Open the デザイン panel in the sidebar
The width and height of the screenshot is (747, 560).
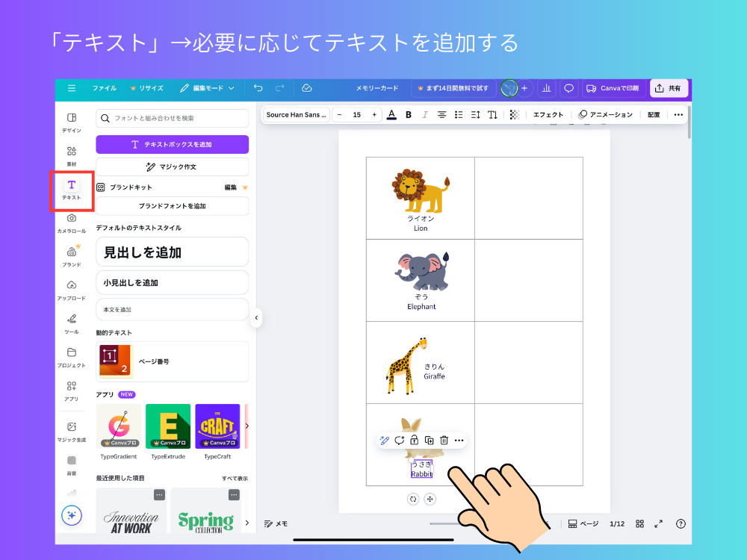coord(71,121)
